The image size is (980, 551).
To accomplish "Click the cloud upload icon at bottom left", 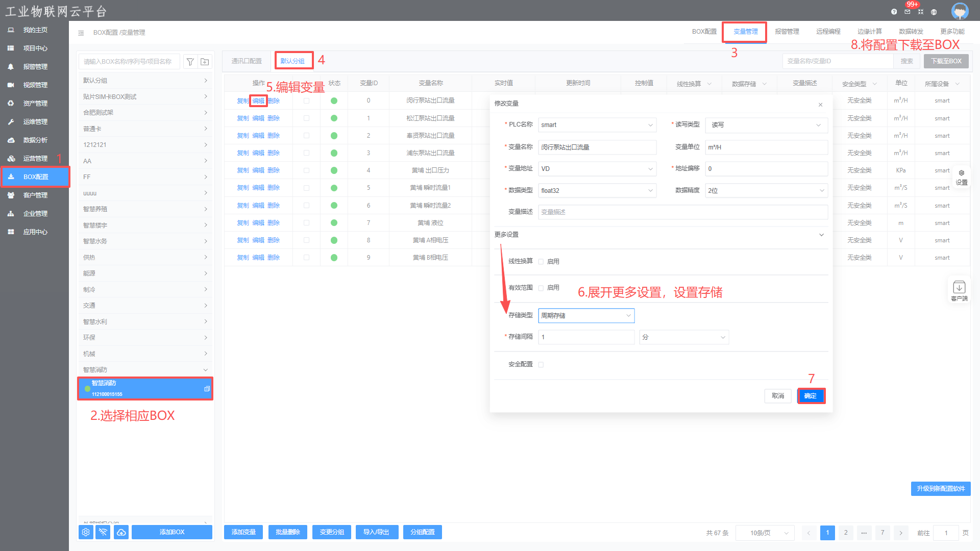I will (121, 532).
